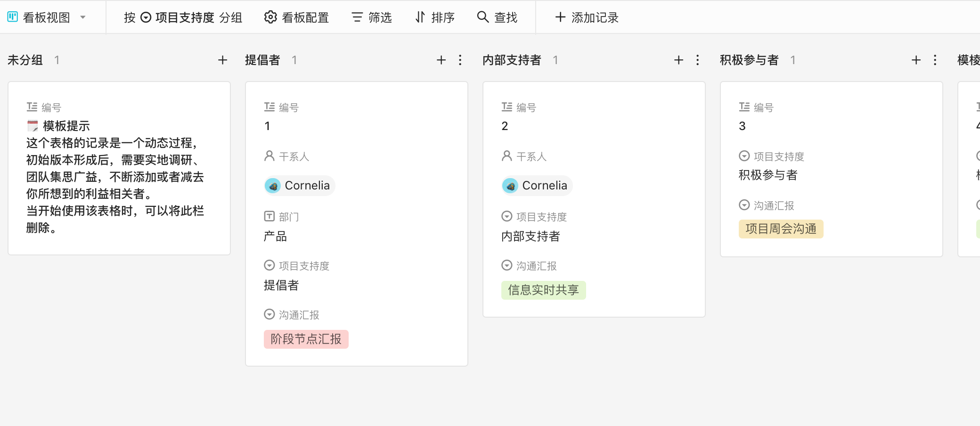980x426 pixels.
Task: Click the filter icon in the toolbar
Action: (357, 17)
